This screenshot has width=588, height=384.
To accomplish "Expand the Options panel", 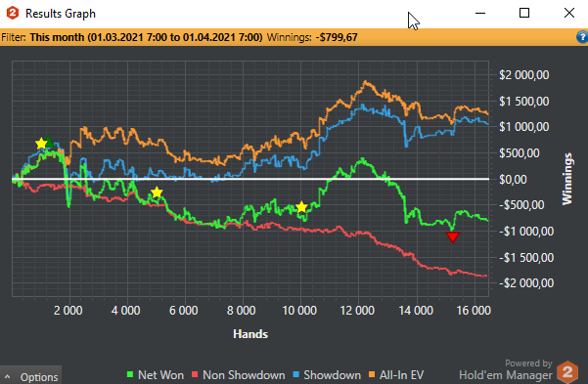I will pos(31,376).
